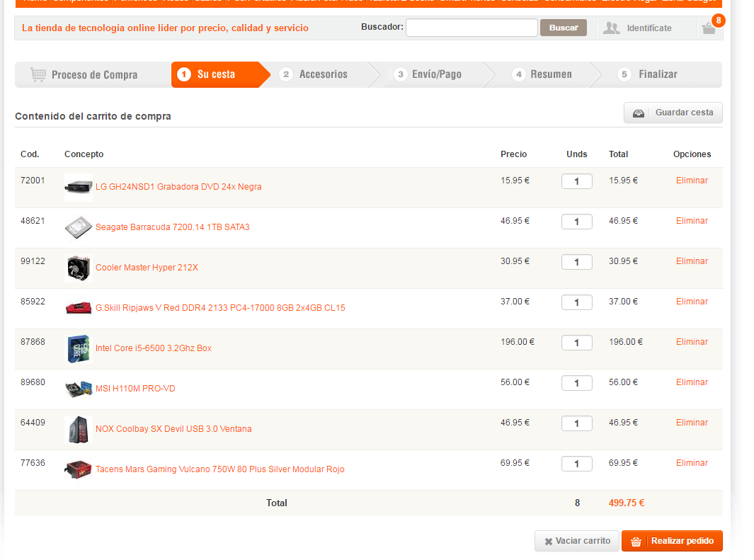Remove Cooler Master Hyper 212X via Eliminar
The image size is (754, 560).
692,261
